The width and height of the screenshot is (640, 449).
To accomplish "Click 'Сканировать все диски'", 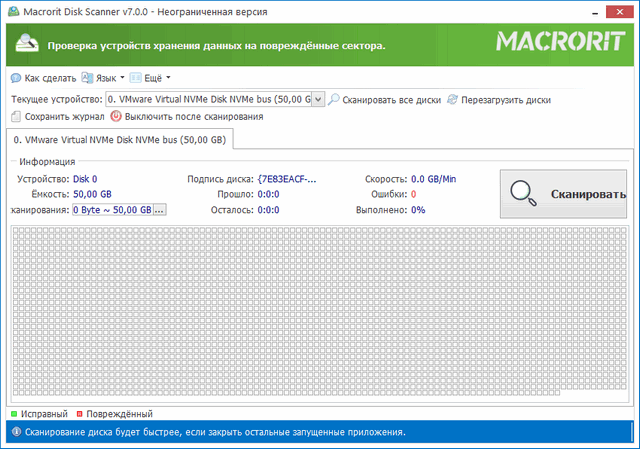I will click(384, 100).
